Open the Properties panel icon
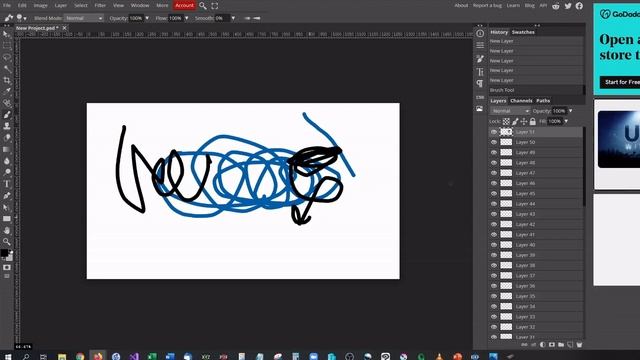This screenshot has height=360, width=640. [x=480, y=45]
